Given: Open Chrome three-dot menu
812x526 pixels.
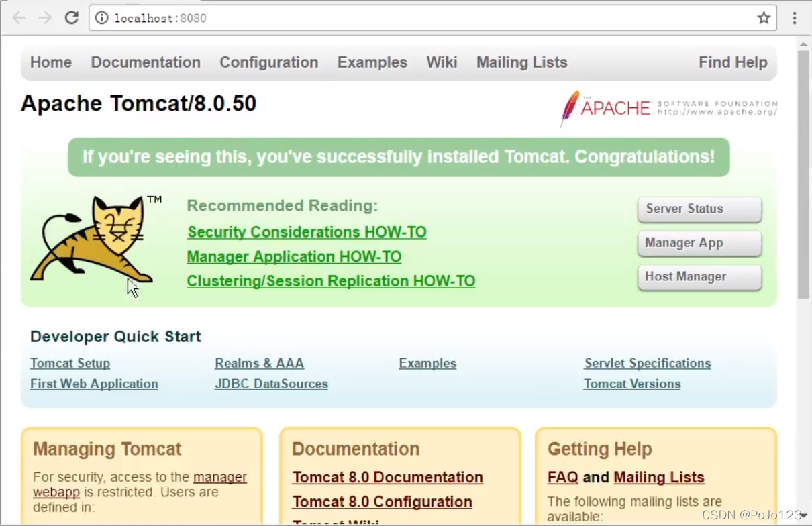Looking at the screenshot, I should pyautogui.click(x=795, y=18).
